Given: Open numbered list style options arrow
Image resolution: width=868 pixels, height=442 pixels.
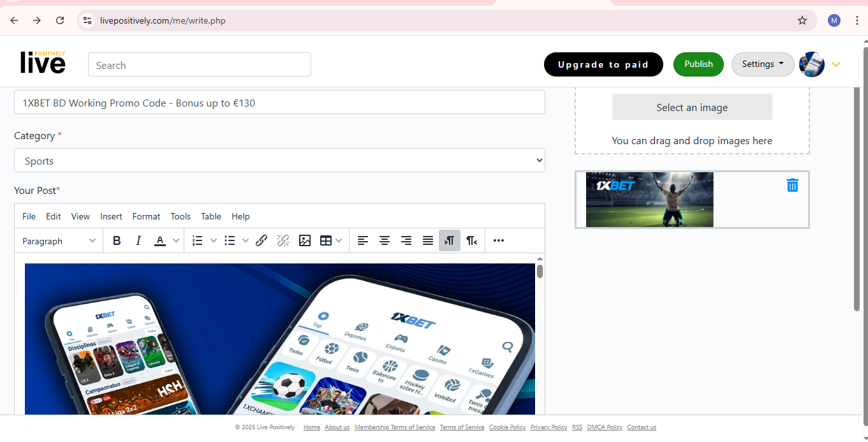Looking at the screenshot, I should pos(214,240).
